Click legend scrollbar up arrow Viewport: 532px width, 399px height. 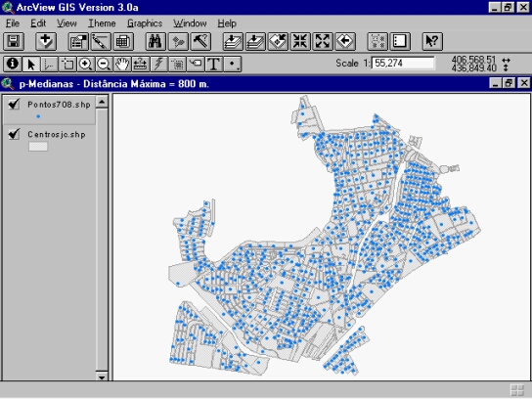click(x=102, y=102)
